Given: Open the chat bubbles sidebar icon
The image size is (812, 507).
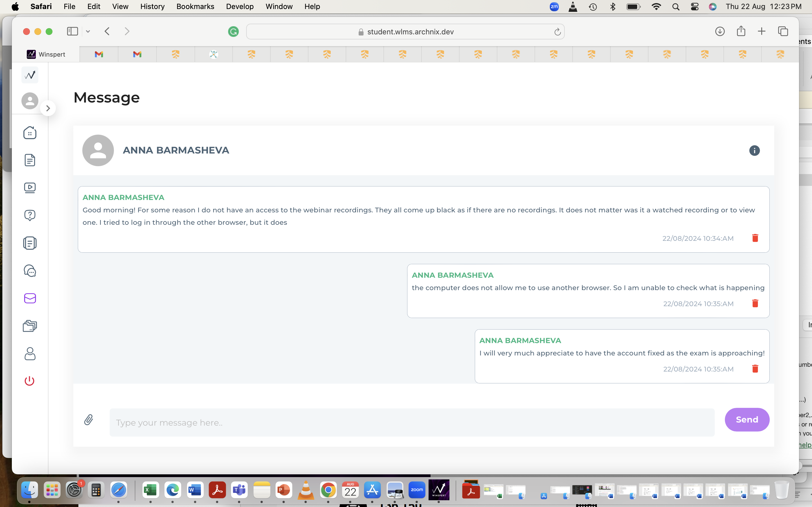Looking at the screenshot, I should pyautogui.click(x=30, y=271).
